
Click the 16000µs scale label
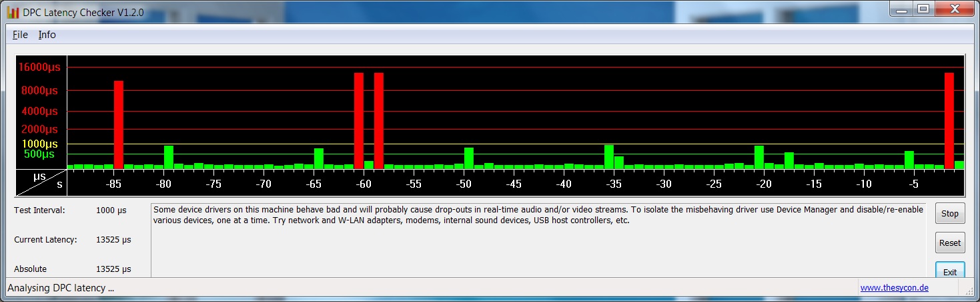39,67
